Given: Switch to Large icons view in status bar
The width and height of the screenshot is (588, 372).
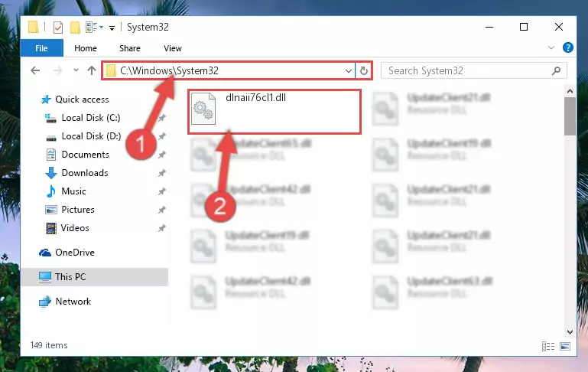Looking at the screenshot, I should click(565, 346).
